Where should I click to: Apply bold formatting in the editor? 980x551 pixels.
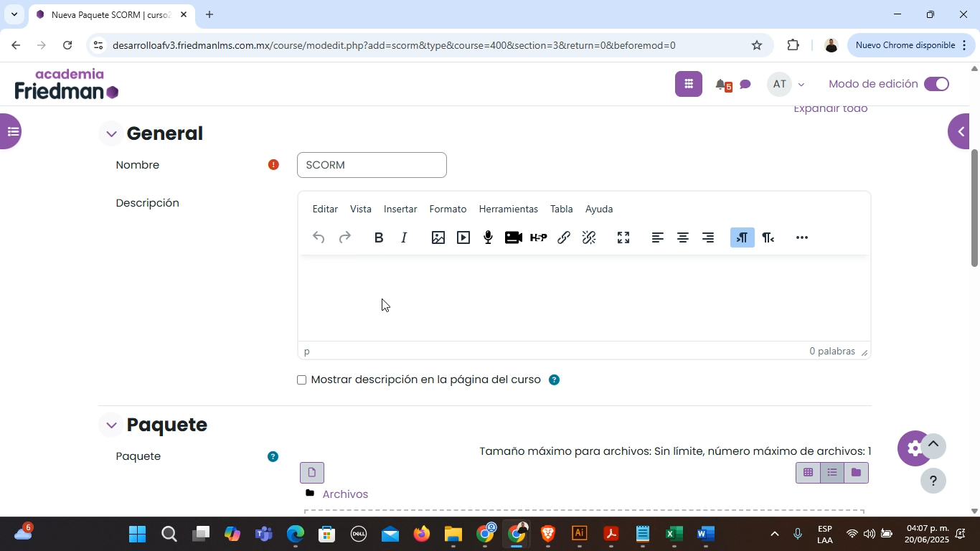point(379,237)
